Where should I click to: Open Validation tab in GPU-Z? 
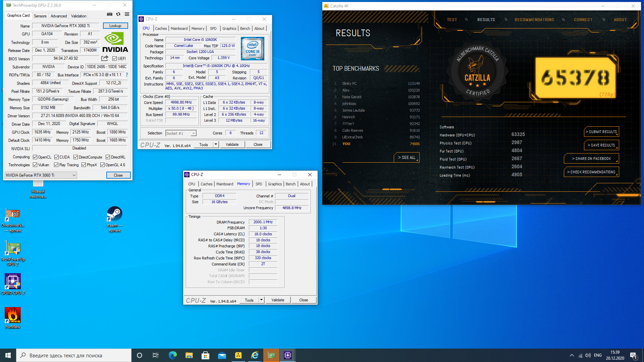(x=78, y=16)
